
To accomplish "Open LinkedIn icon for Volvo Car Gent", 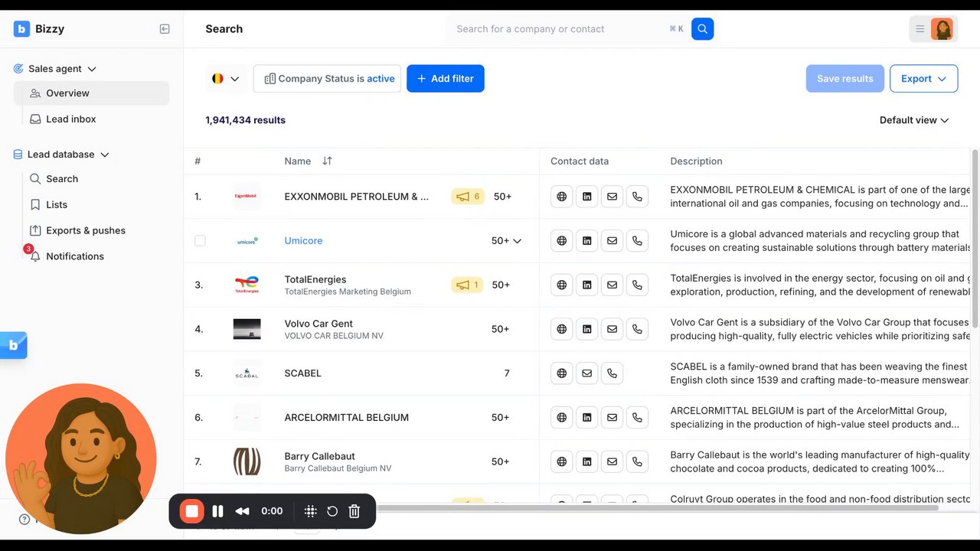I will click(x=587, y=329).
